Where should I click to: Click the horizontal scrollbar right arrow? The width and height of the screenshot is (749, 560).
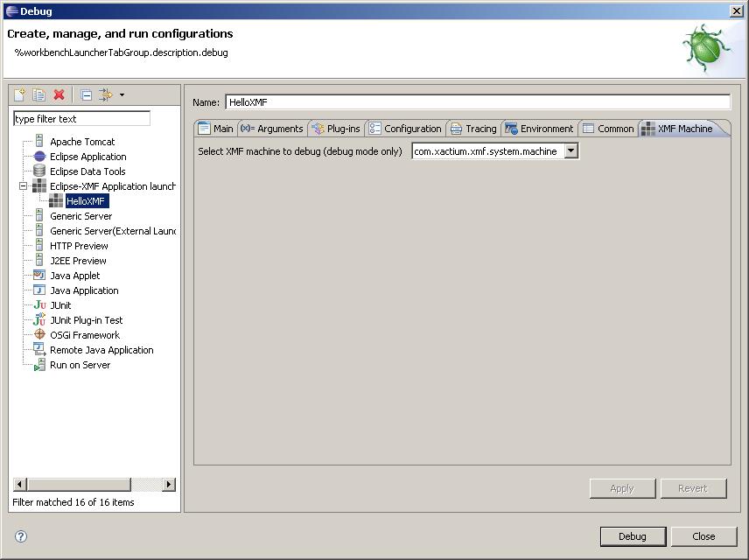pos(169,484)
